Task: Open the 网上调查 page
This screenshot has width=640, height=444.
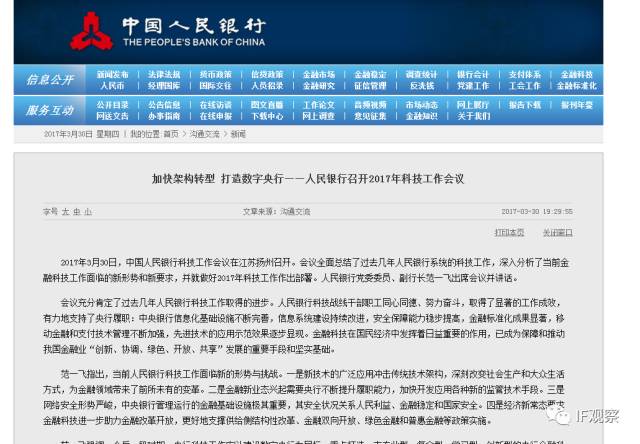Action: point(319,116)
